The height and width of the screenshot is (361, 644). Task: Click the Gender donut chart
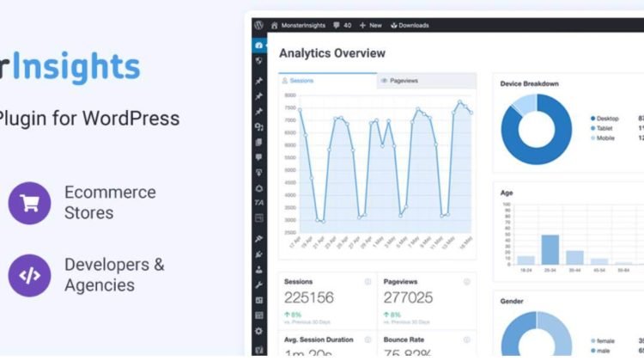click(x=537, y=333)
